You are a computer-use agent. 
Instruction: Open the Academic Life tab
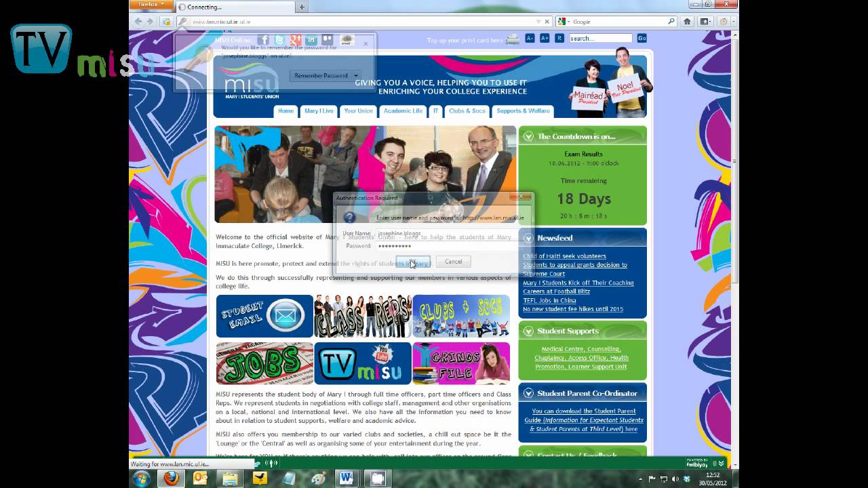[403, 111]
